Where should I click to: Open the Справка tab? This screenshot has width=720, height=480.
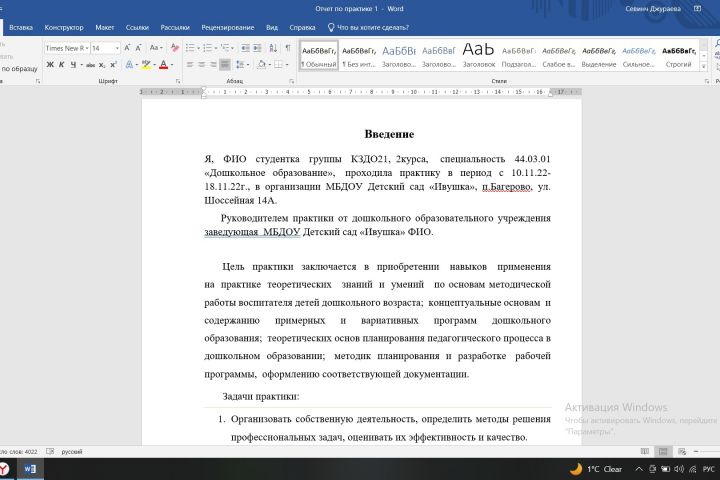302,28
